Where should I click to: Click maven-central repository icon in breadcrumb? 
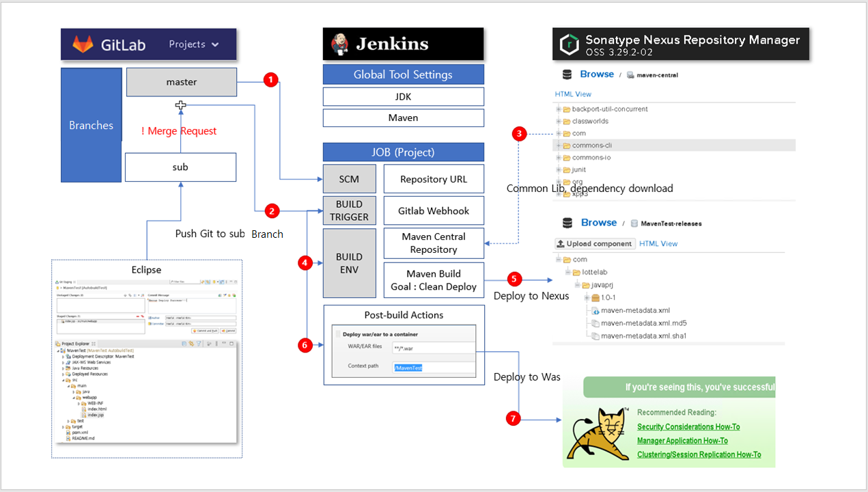pos(630,75)
